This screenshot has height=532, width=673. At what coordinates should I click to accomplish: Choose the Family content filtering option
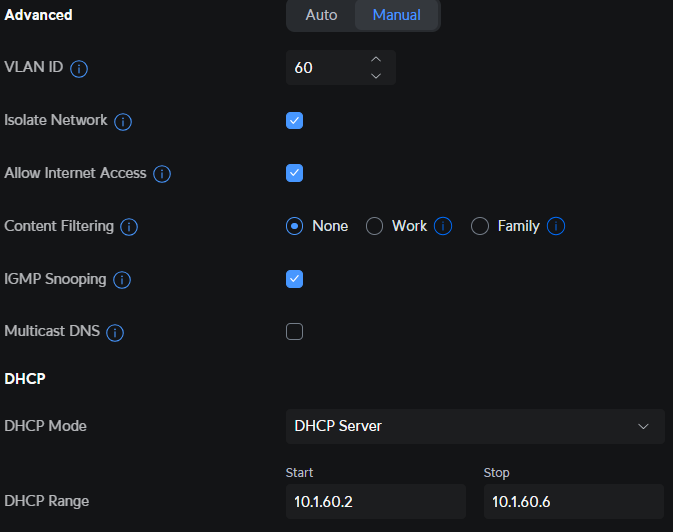(480, 226)
